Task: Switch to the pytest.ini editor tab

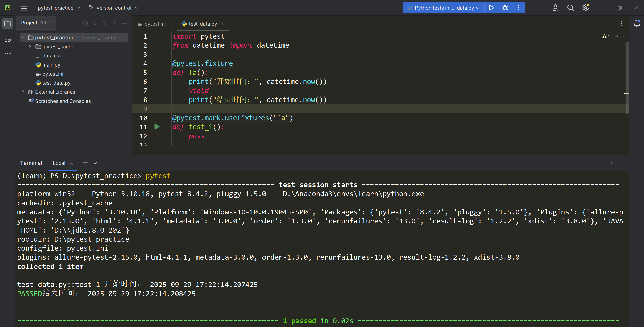Action: coord(152,24)
